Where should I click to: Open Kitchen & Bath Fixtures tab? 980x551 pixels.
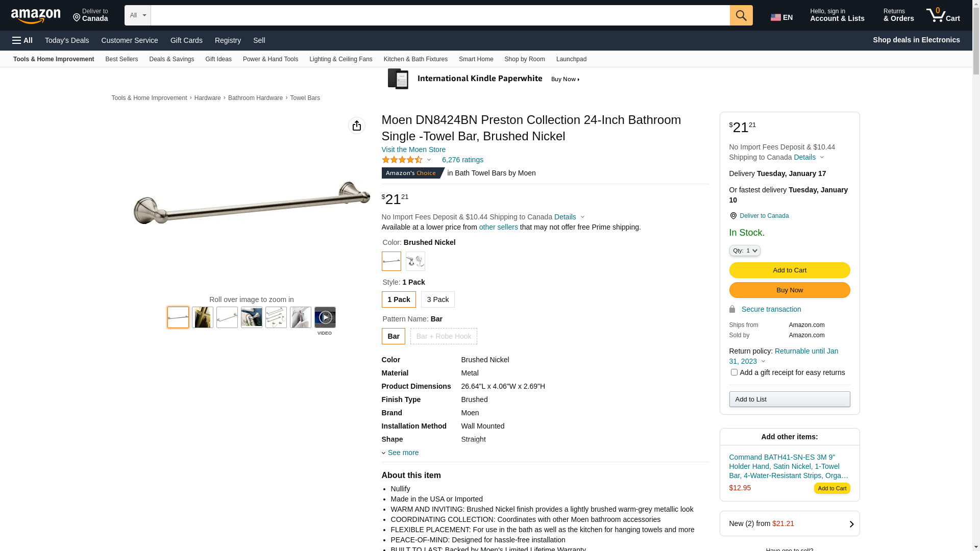pyautogui.click(x=415, y=59)
